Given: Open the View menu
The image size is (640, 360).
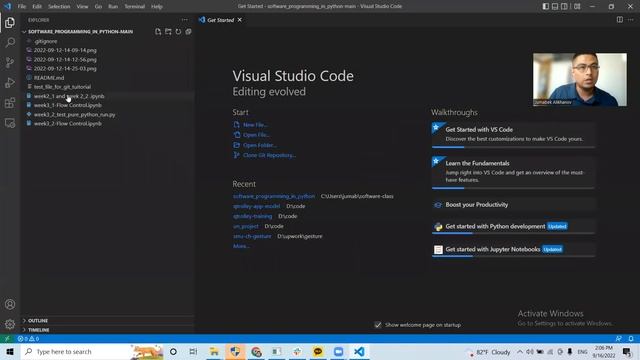Looking at the screenshot, I should 82,7.
